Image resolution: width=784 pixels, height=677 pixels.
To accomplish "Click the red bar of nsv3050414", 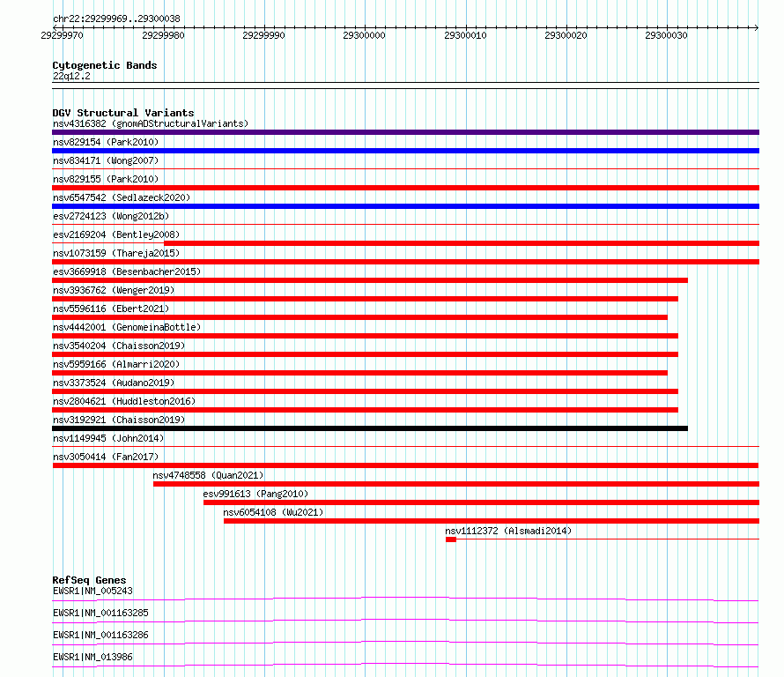I will point(405,465).
